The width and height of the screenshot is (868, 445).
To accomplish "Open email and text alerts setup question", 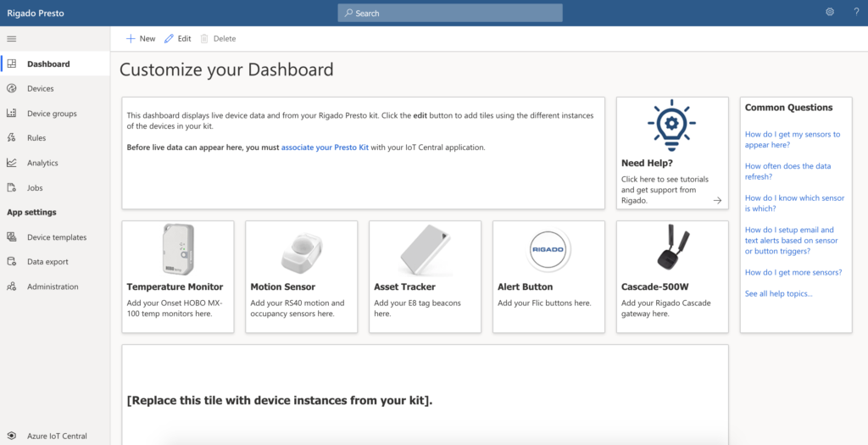I will point(791,240).
